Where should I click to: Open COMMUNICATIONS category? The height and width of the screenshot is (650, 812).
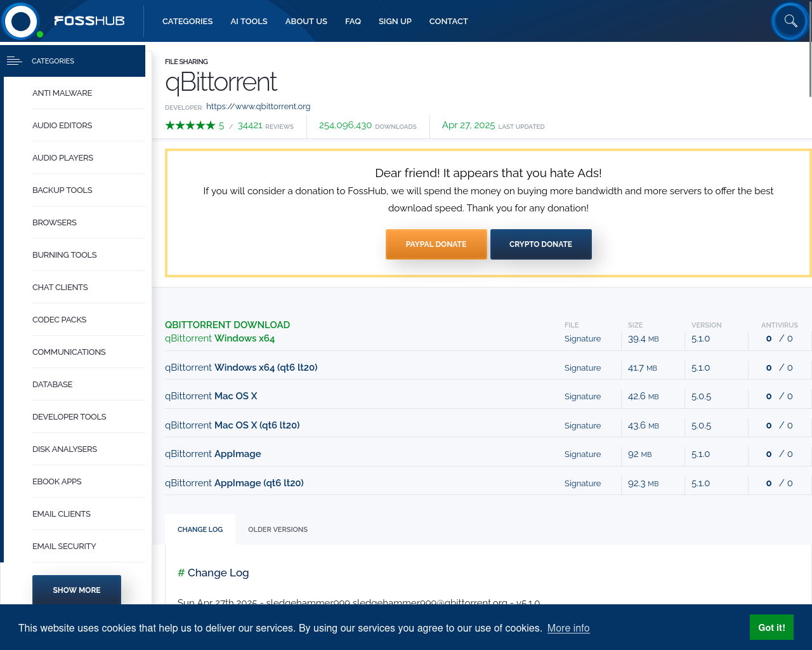click(69, 352)
